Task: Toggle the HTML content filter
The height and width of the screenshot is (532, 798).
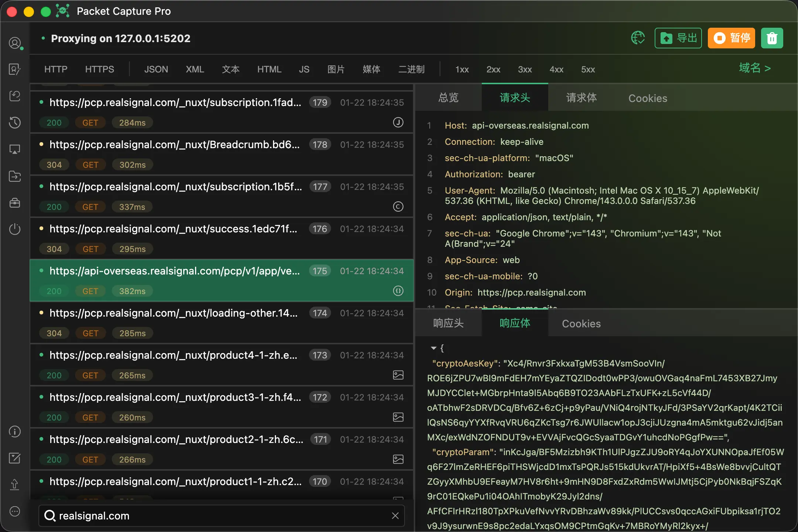Action: coord(269,69)
